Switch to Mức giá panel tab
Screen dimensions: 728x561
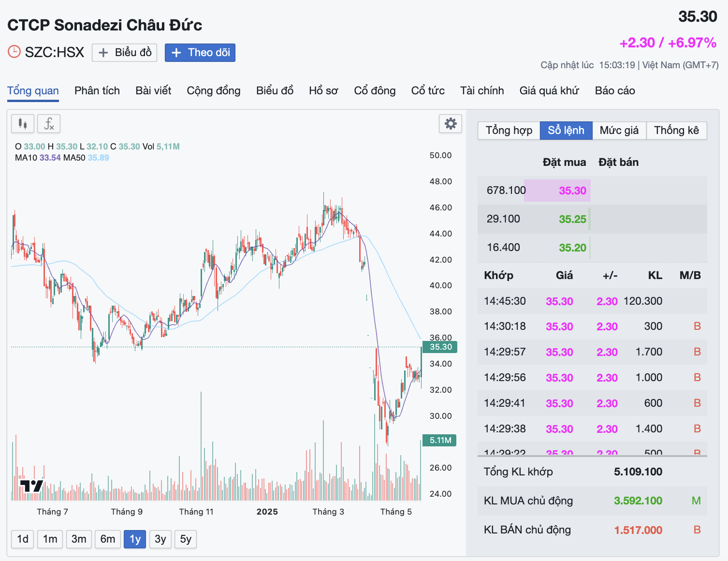coord(619,131)
